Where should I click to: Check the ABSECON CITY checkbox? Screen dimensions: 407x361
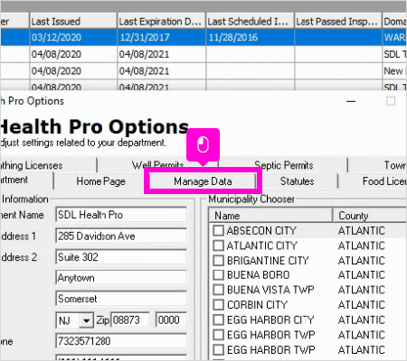(218, 230)
